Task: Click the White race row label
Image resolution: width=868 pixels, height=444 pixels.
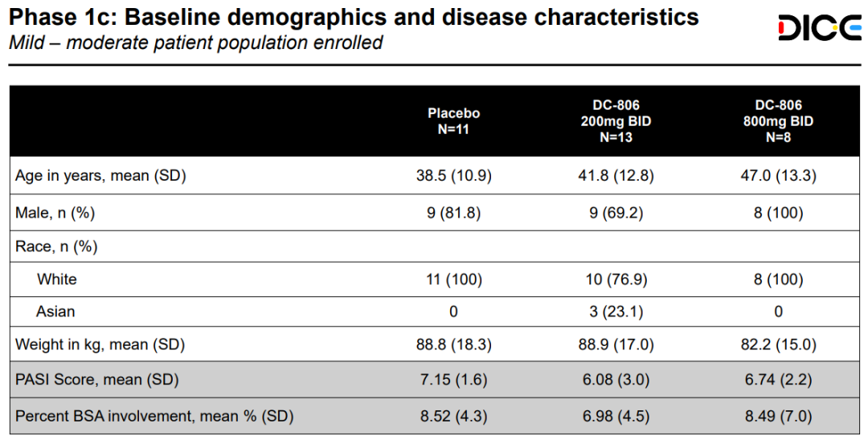Action: click(x=57, y=279)
